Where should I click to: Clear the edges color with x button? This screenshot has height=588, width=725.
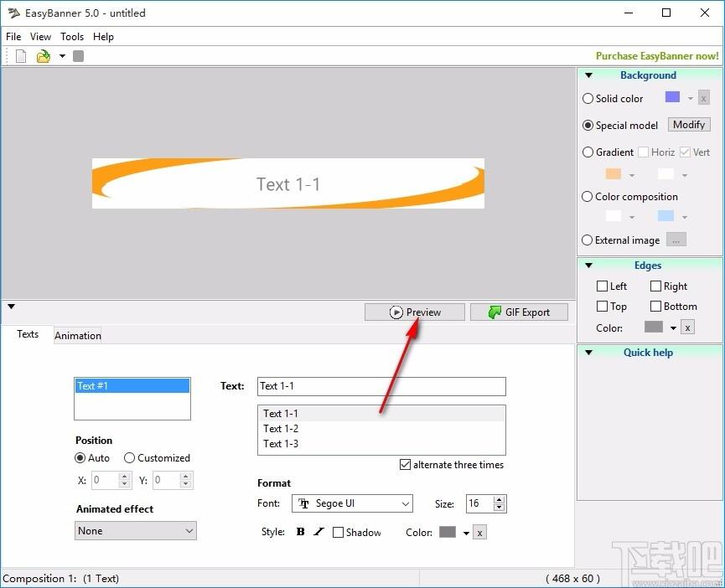(687, 328)
